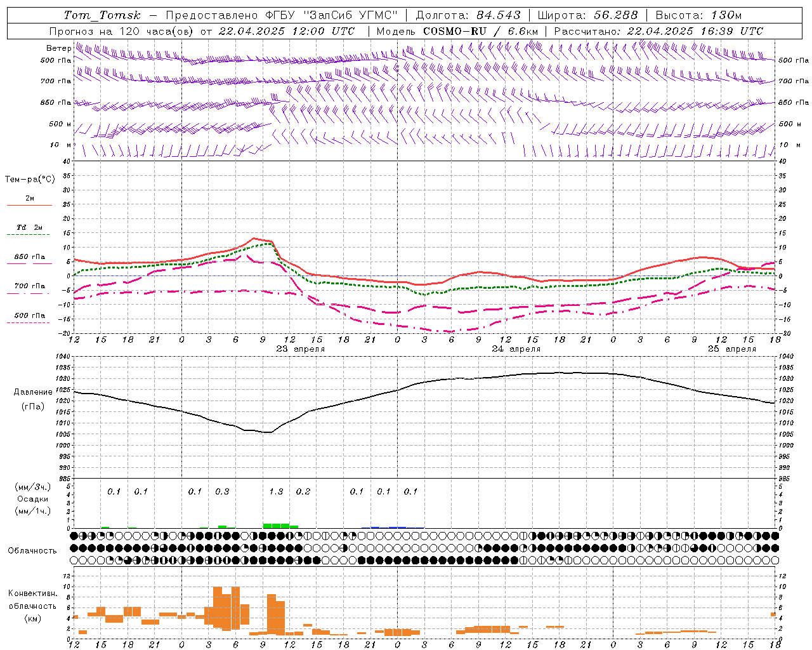Viewport: 812px width, 650px height.
Task: Click the solid red line sample under "2м" legend
Action: [x=29, y=205]
